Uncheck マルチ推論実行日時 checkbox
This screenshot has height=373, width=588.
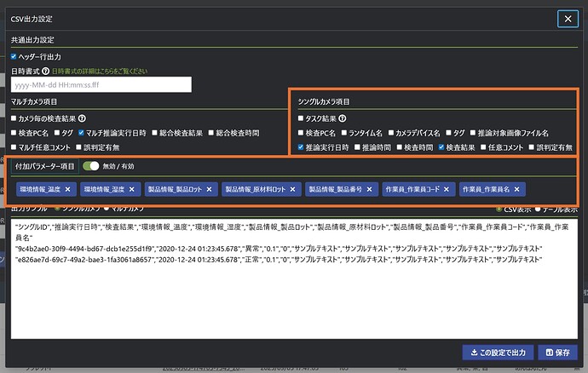[x=81, y=133]
